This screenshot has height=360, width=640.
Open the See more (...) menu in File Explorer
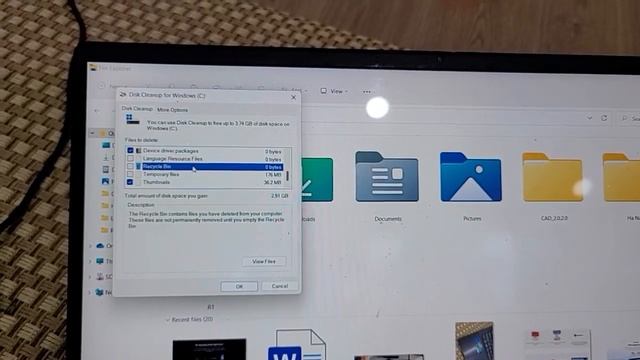(x=367, y=92)
